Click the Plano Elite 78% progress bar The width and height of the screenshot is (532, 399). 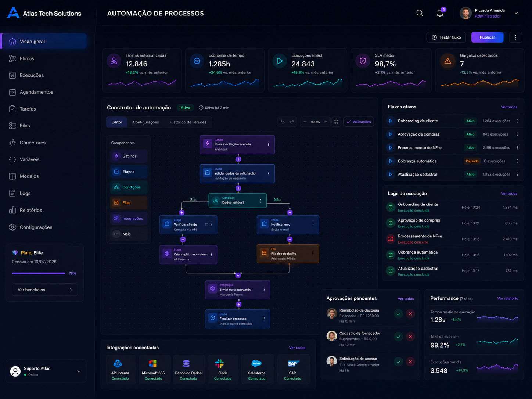pyautogui.click(x=39, y=273)
